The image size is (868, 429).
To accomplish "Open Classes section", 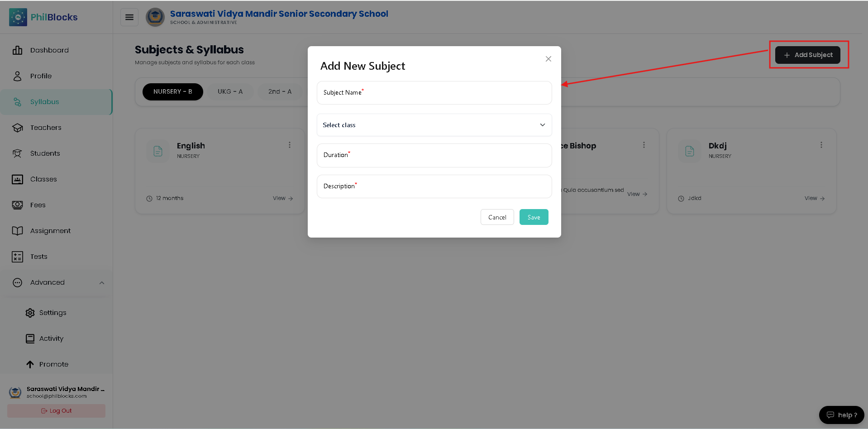I will tap(57, 179).
